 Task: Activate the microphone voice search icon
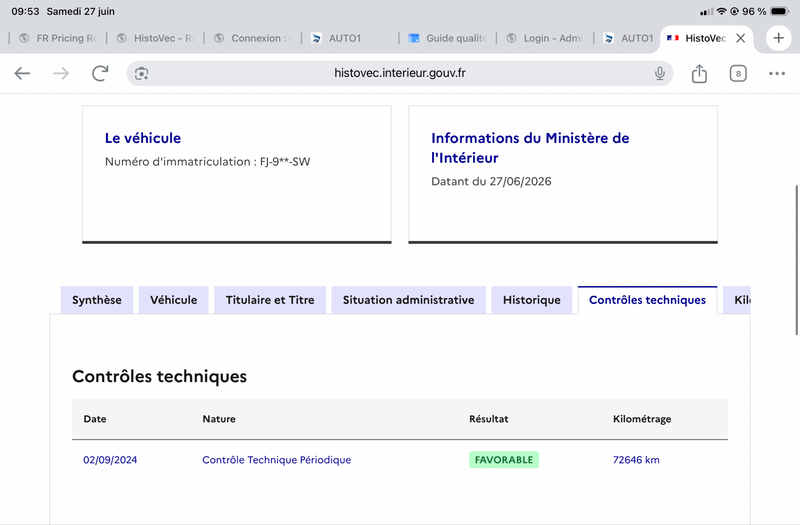tap(660, 73)
